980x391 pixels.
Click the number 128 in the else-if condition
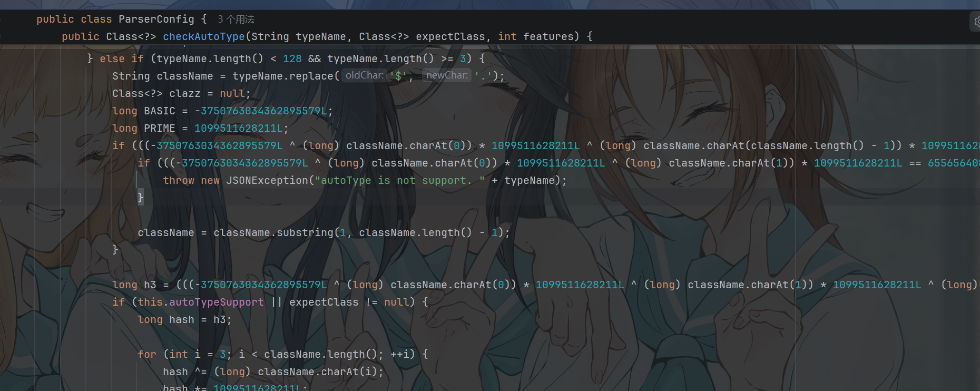(292, 59)
